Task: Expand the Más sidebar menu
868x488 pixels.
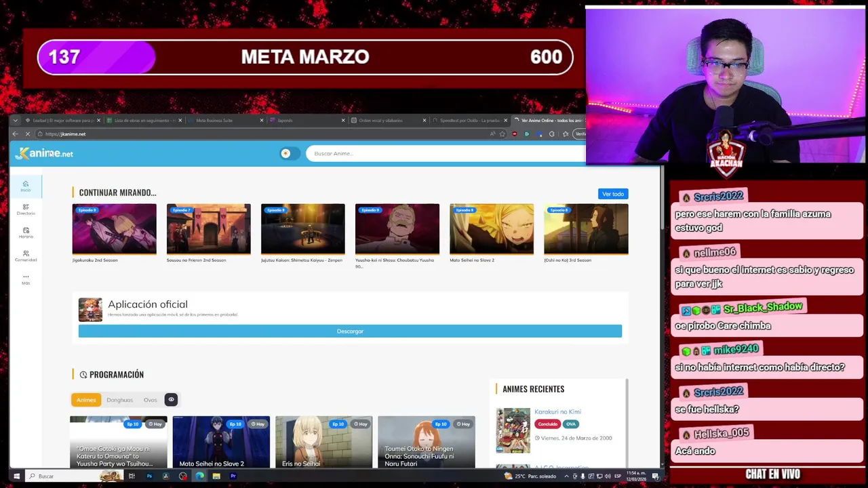Action: point(26,279)
